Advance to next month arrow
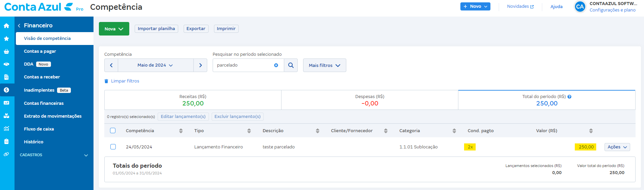644x190 pixels. tap(200, 65)
